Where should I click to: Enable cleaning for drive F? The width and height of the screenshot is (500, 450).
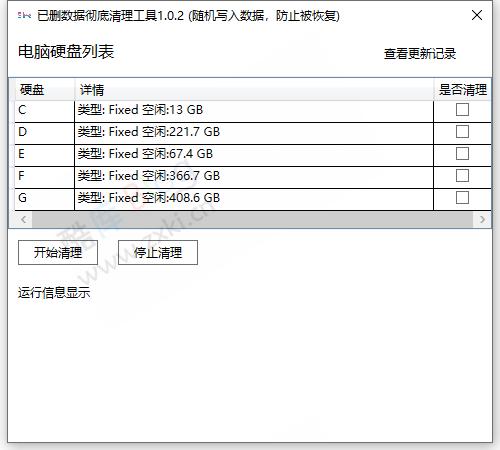coord(462,176)
